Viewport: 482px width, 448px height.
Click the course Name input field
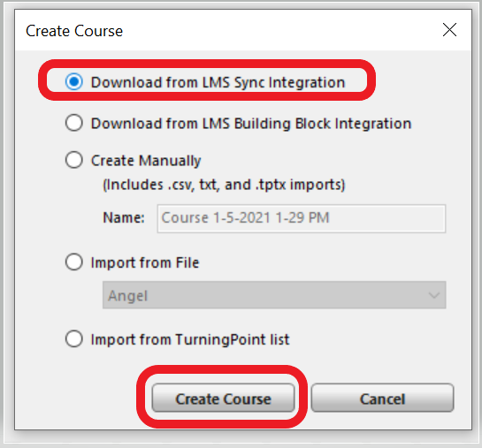pyautogui.click(x=302, y=218)
